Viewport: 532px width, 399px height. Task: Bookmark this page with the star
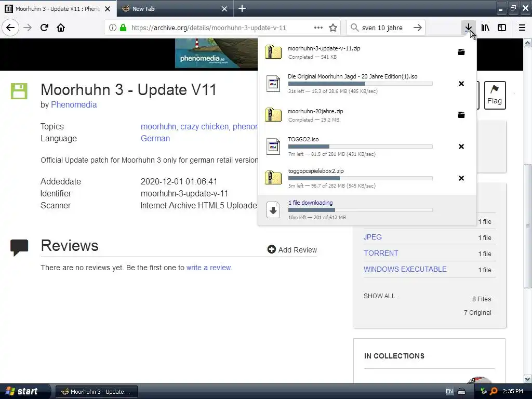(333, 28)
